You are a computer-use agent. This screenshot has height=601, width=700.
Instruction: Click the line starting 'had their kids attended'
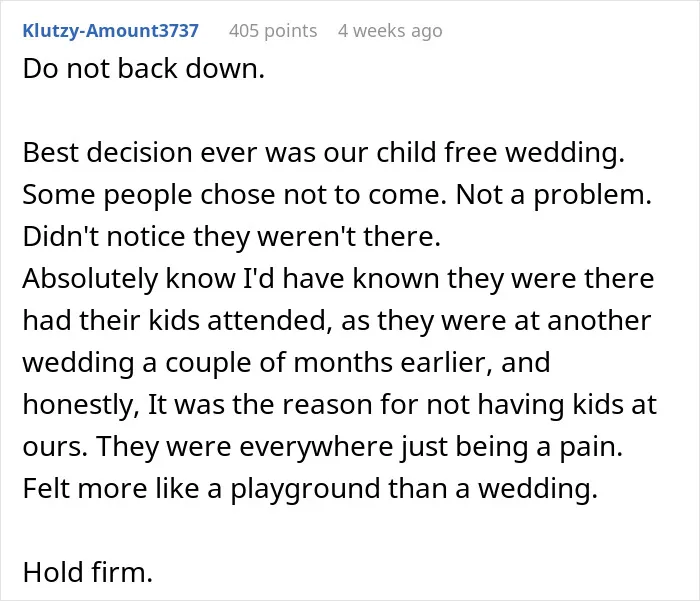tap(337, 321)
